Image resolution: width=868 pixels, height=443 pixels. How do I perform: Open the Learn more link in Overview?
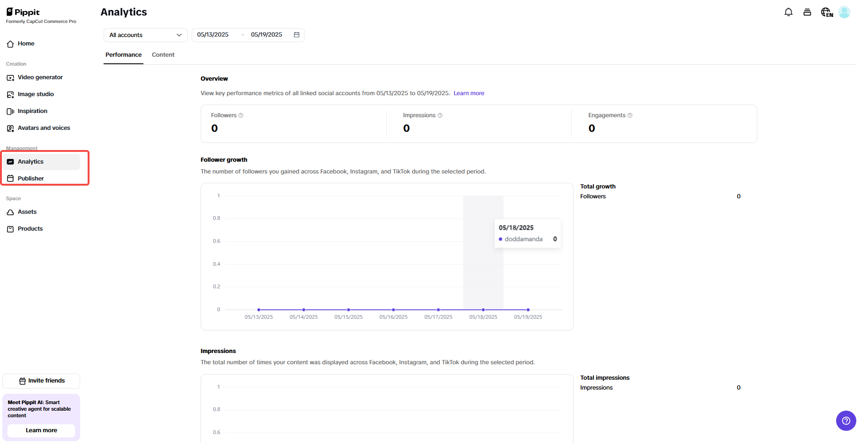(468, 93)
